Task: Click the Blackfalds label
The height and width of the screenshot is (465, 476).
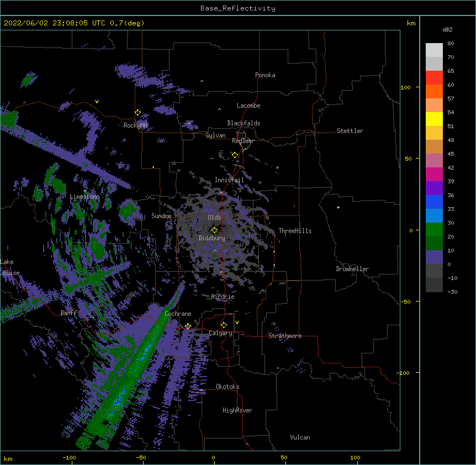Action: pos(244,123)
